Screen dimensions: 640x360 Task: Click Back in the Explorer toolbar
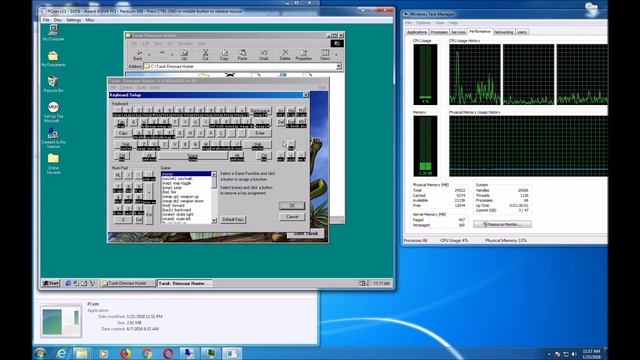(138, 55)
